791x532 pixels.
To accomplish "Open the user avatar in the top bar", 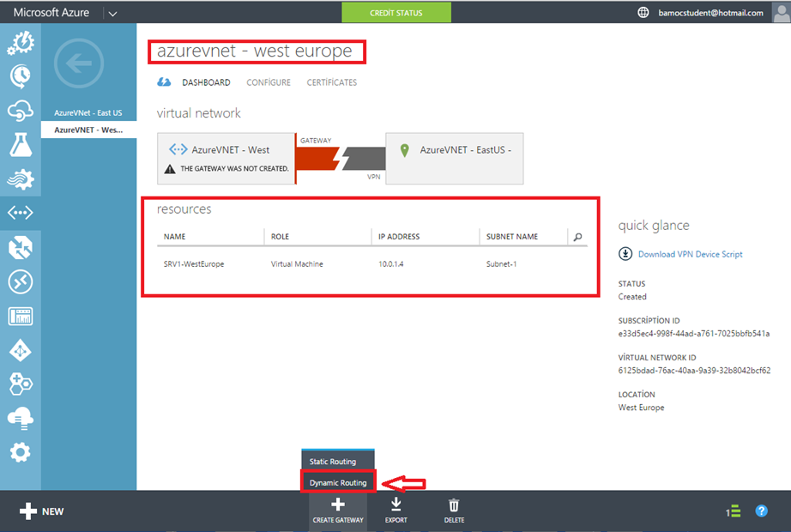I will pyautogui.click(x=782, y=13).
